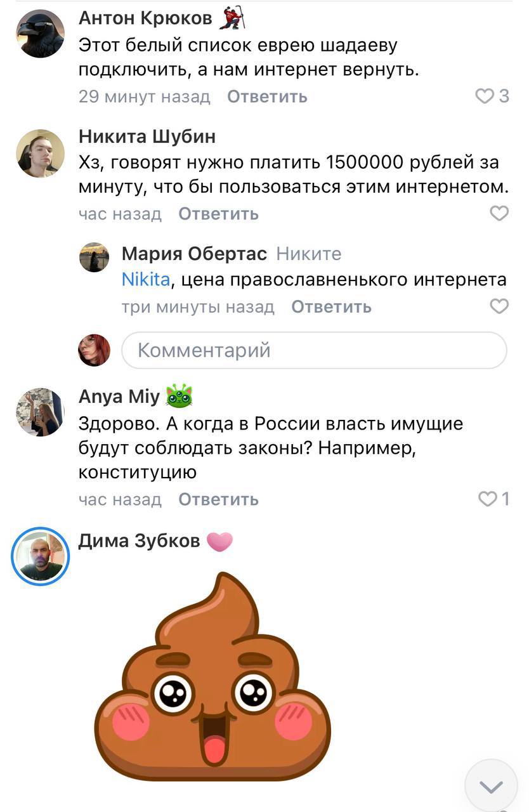Reply to Антон Крюков's comment

(x=267, y=96)
